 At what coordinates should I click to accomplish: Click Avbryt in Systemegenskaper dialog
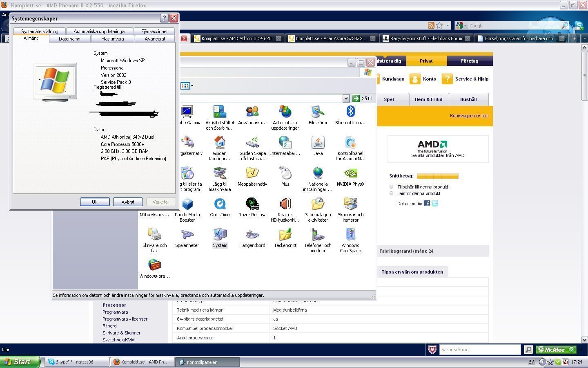coord(128,202)
